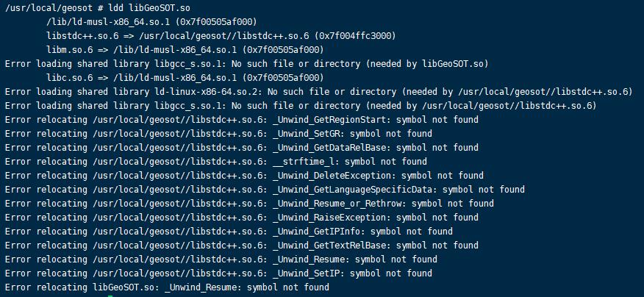Click the libc.so.6 line

(185, 78)
